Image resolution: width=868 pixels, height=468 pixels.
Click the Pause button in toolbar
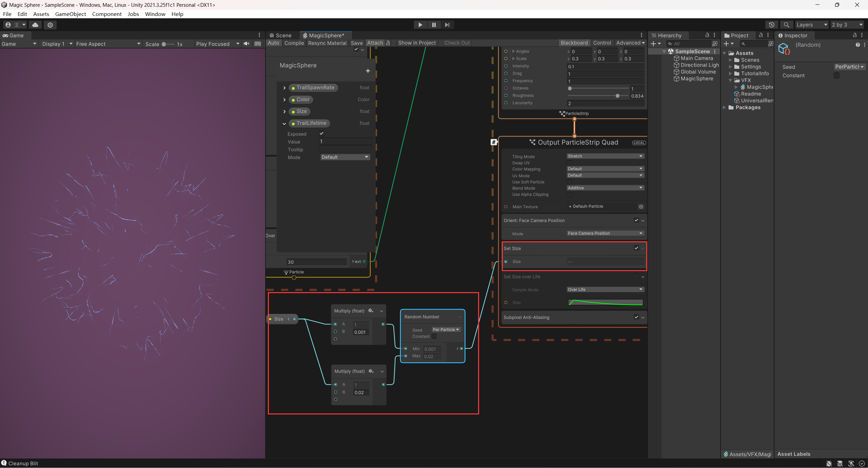point(434,25)
